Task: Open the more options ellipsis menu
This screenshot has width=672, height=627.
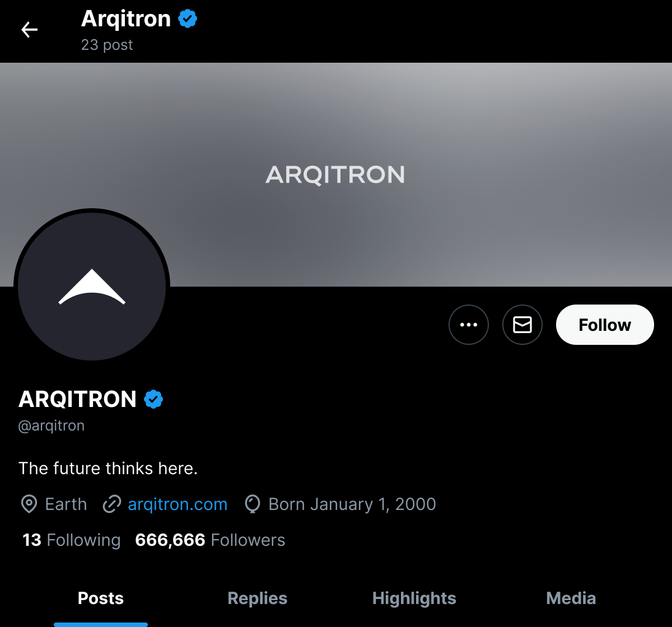Action: (469, 325)
